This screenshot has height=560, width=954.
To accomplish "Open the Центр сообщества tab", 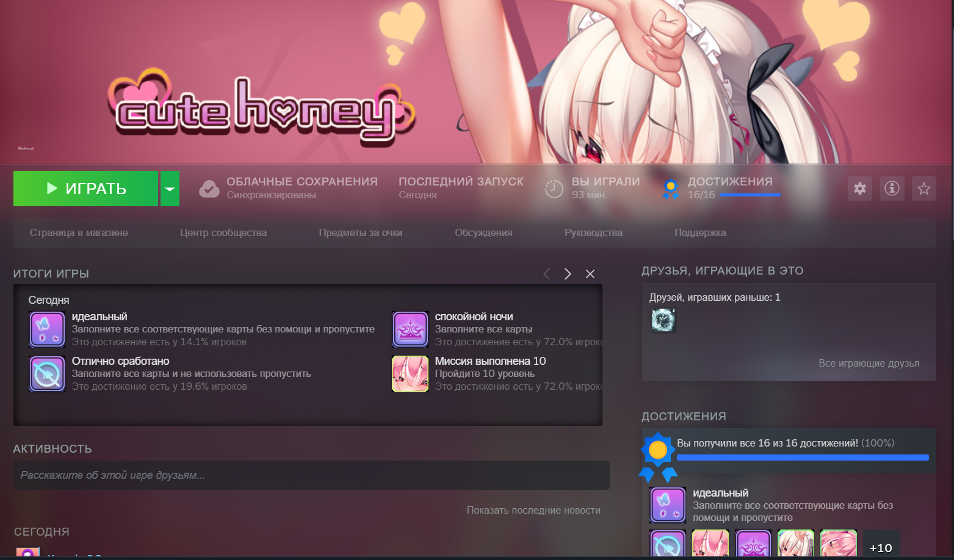I will 223,233.
